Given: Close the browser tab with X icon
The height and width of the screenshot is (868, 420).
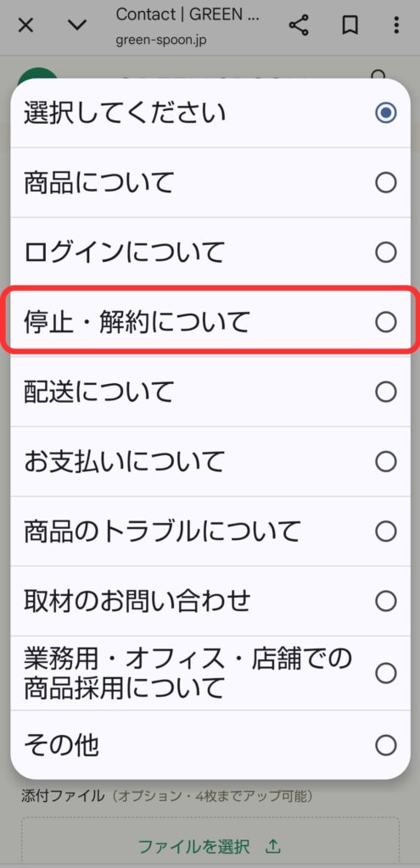Looking at the screenshot, I should click(x=26, y=25).
